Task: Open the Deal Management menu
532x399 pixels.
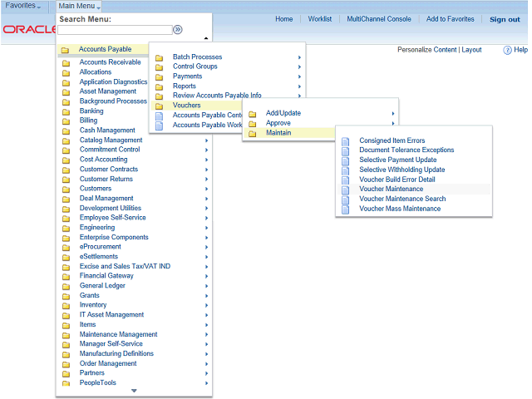Action: [106, 198]
